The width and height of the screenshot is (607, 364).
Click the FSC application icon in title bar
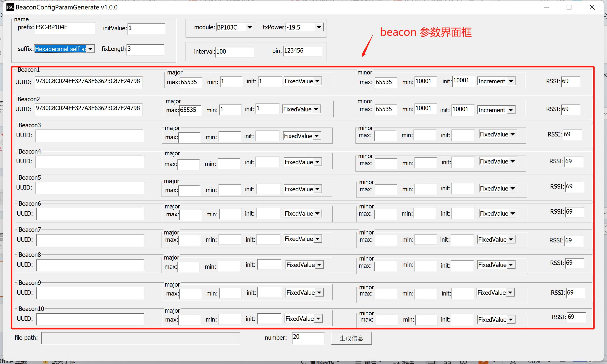point(10,7)
